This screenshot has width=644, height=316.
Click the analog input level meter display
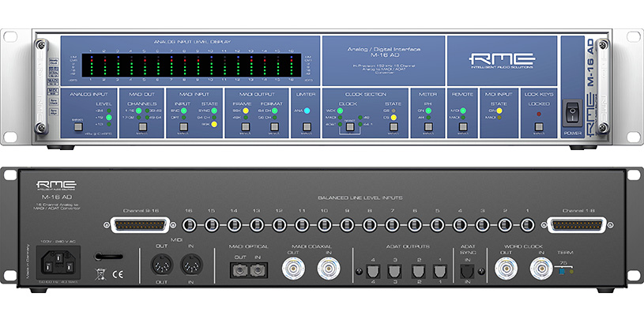coord(191,65)
